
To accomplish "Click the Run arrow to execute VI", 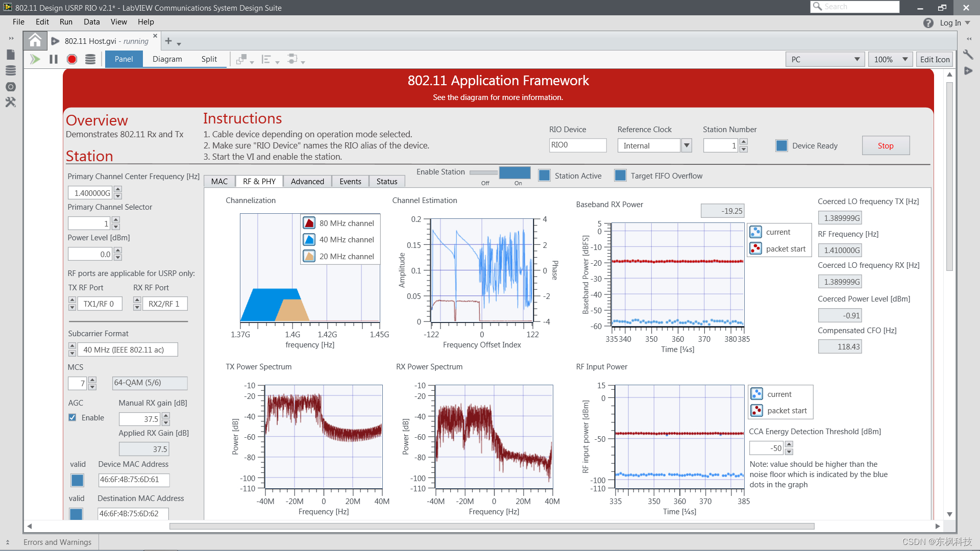I will coord(36,59).
